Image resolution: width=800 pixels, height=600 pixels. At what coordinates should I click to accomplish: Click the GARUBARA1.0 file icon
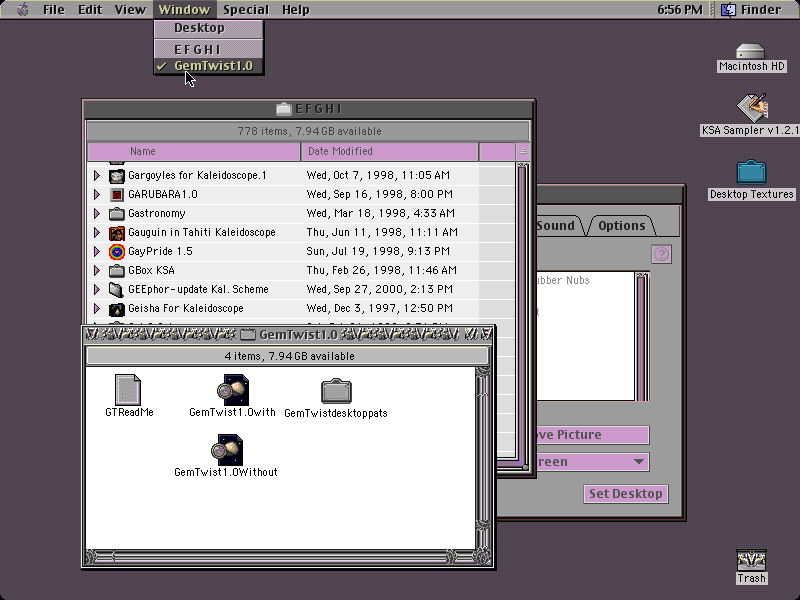point(117,194)
